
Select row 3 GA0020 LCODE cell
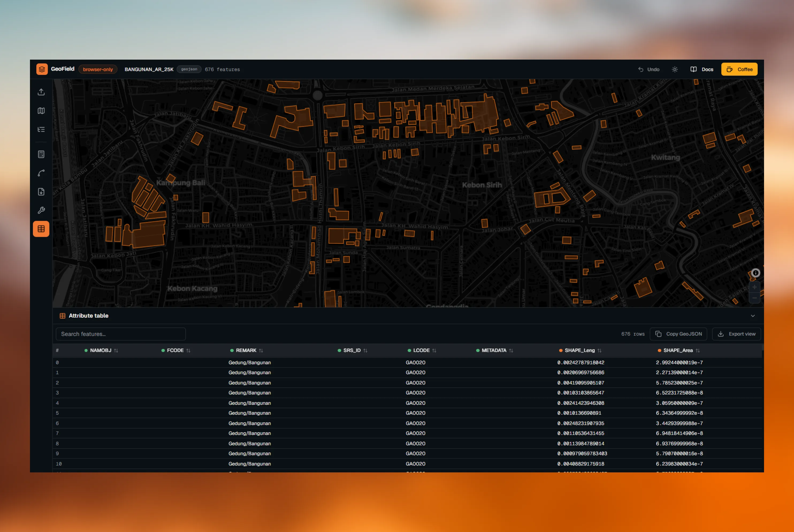pyautogui.click(x=415, y=393)
